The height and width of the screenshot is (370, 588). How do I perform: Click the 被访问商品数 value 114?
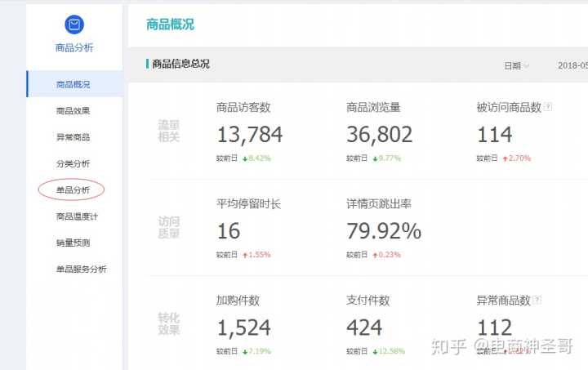click(x=494, y=135)
